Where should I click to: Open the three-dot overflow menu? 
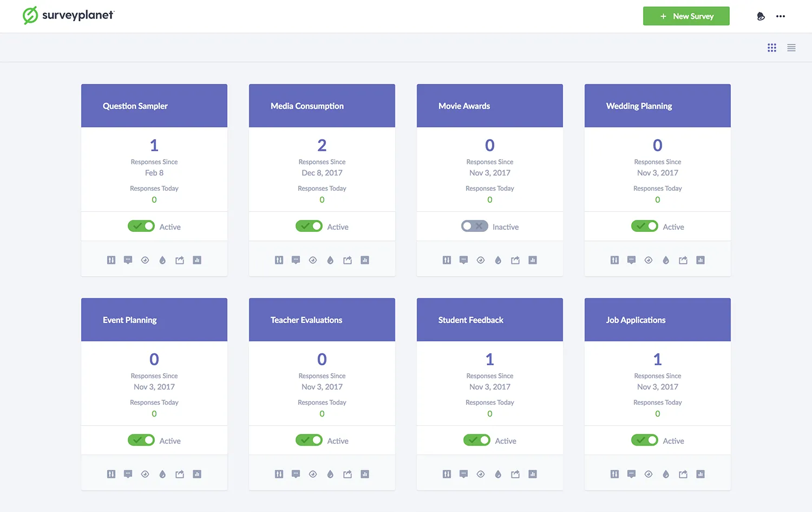click(x=781, y=16)
